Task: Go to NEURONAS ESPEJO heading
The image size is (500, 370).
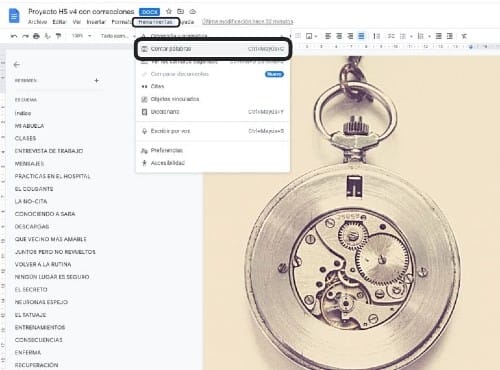Action: 41,302
